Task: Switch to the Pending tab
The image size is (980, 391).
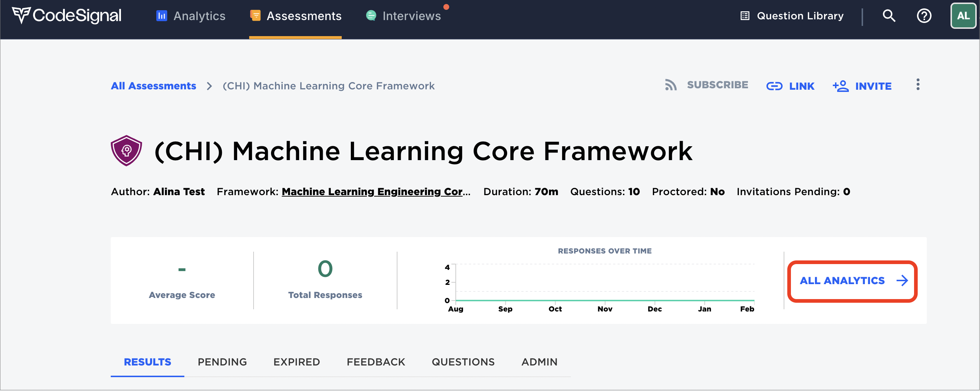Action: pos(222,362)
